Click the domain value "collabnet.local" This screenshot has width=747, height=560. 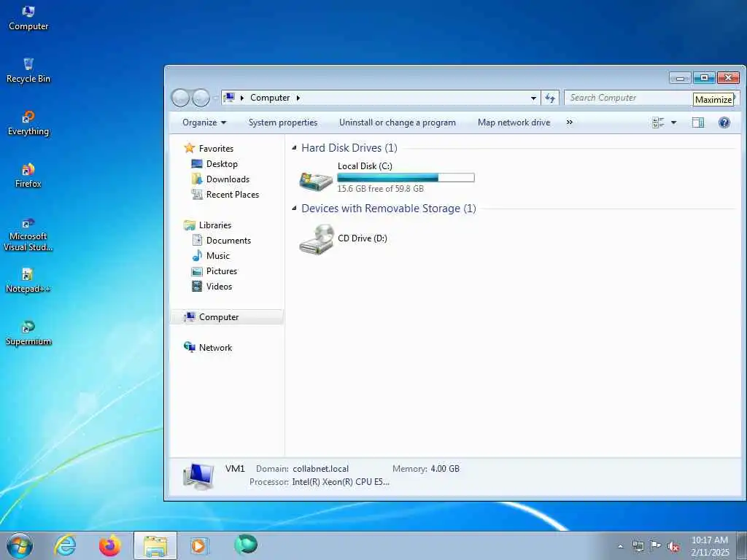[321, 469]
